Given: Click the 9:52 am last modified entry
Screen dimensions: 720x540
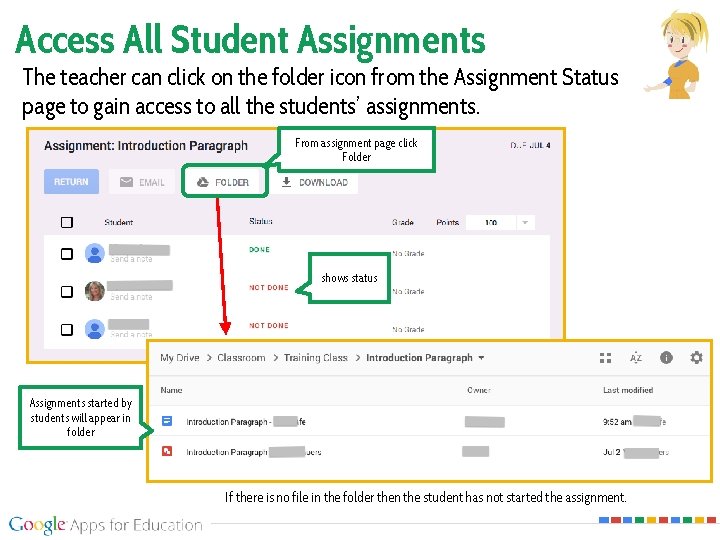Looking at the screenshot, I should [634, 422].
